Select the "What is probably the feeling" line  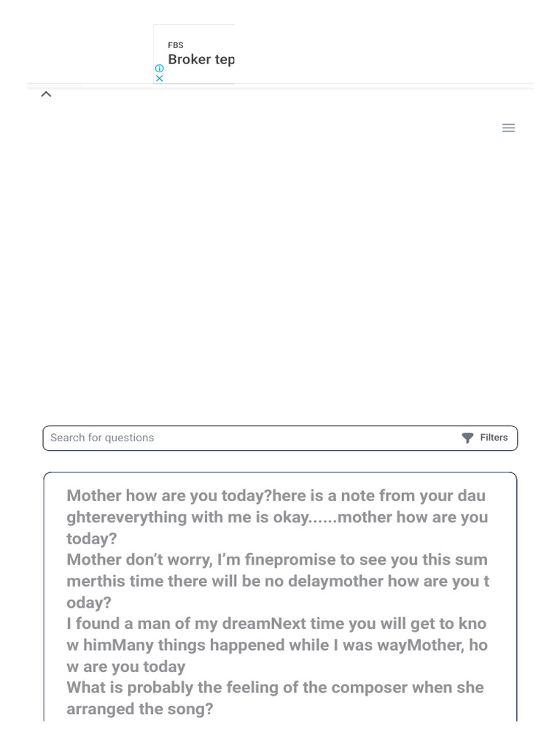pos(275,688)
